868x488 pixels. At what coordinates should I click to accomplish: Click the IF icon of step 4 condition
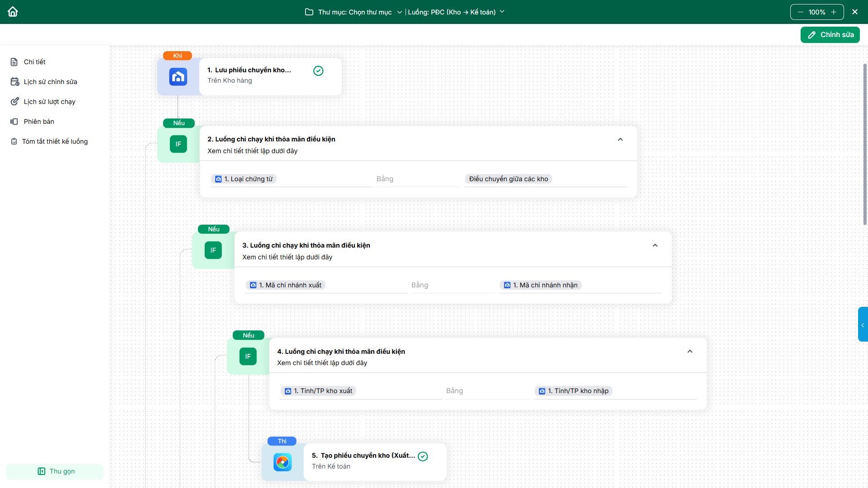point(248,357)
